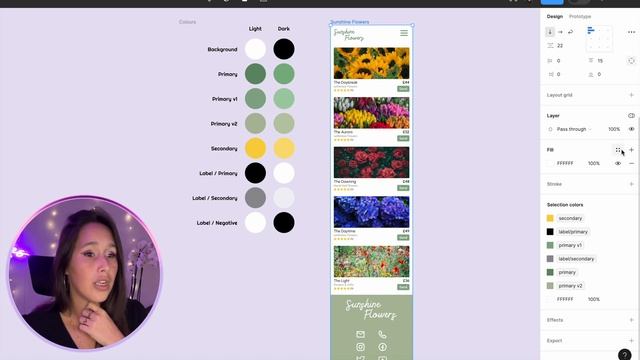Click the label/primary style label

coord(573,232)
